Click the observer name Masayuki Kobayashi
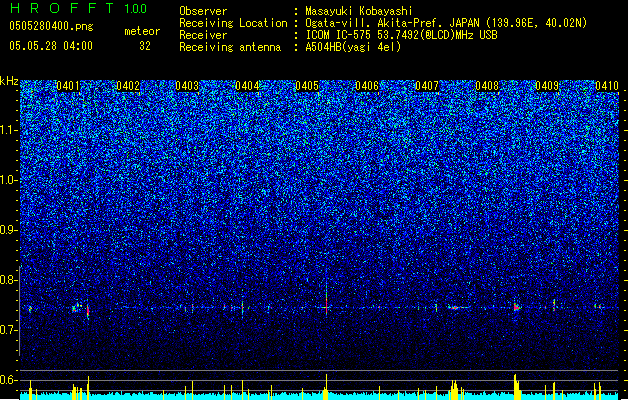Screen dimensions: 629x400 pos(359,11)
